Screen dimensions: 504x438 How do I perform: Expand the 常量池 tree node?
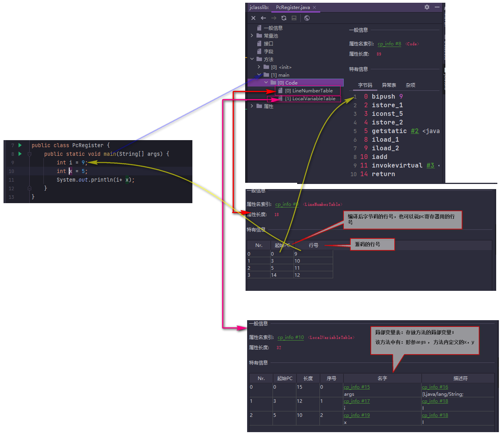coord(252,36)
